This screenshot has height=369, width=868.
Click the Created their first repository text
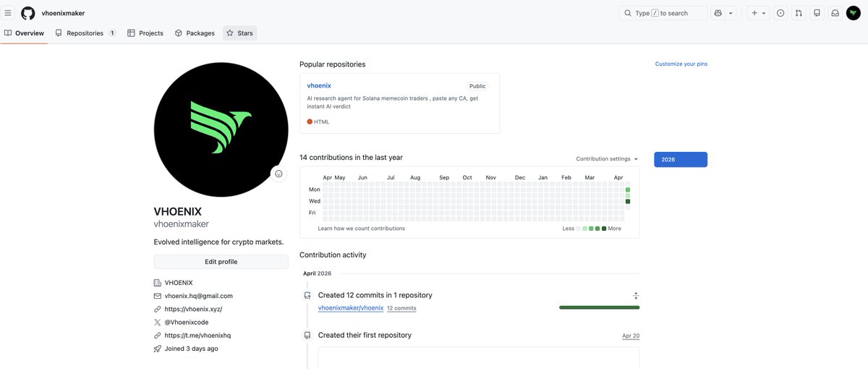click(x=365, y=335)
